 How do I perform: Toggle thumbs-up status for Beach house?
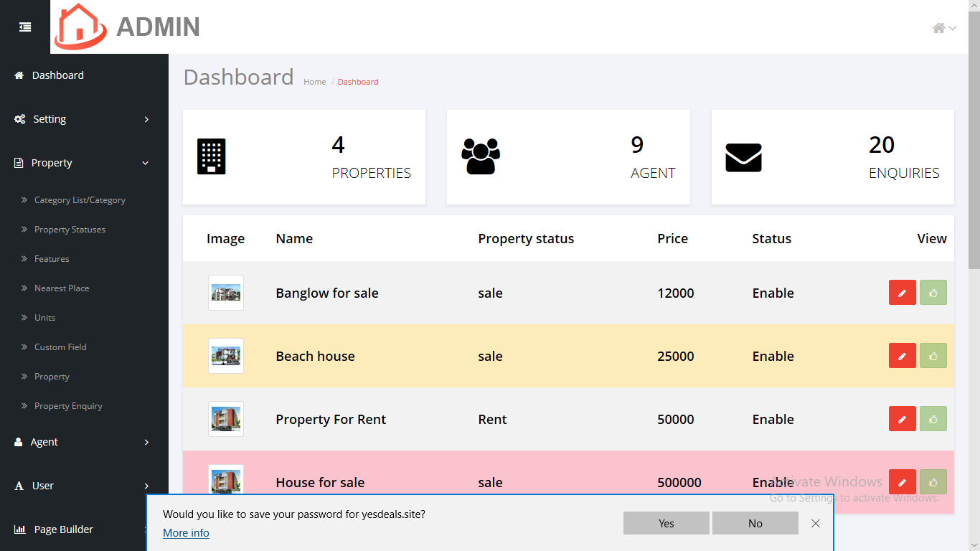[933, 356]
